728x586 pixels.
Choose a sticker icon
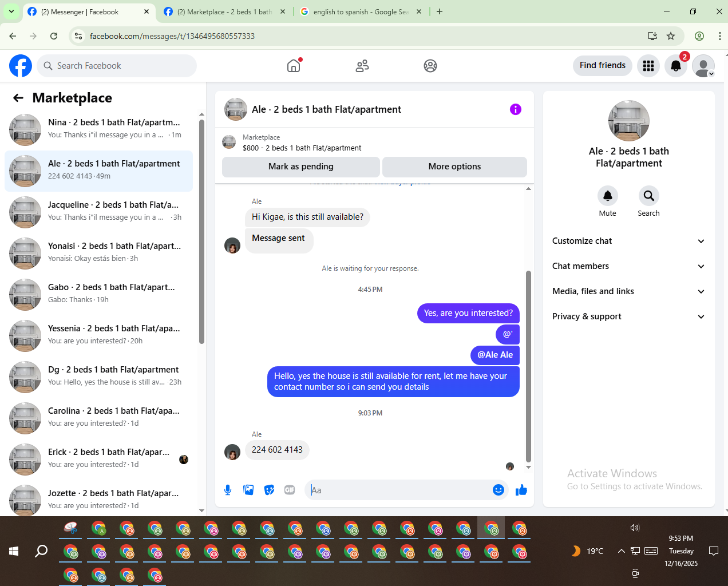[269, 490]
